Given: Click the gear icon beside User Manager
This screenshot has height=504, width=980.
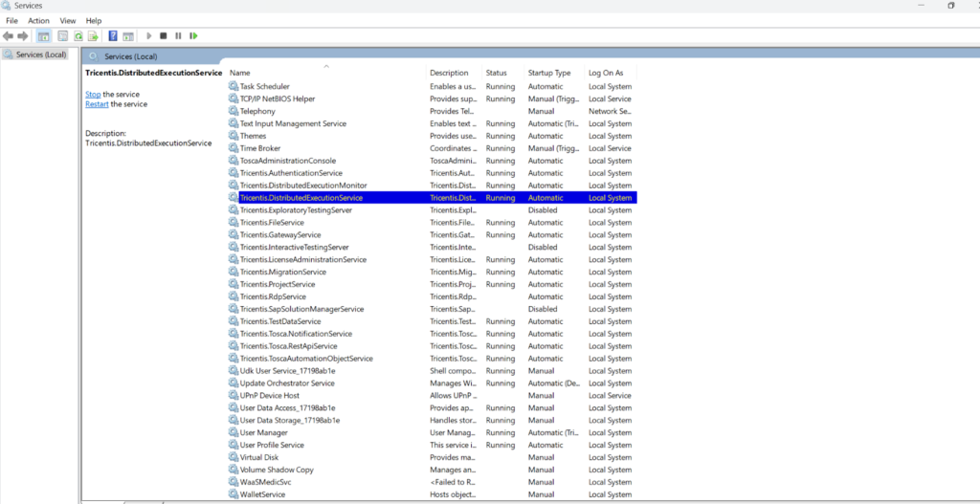Looking at the screenshot, I should tap(234, 432).
